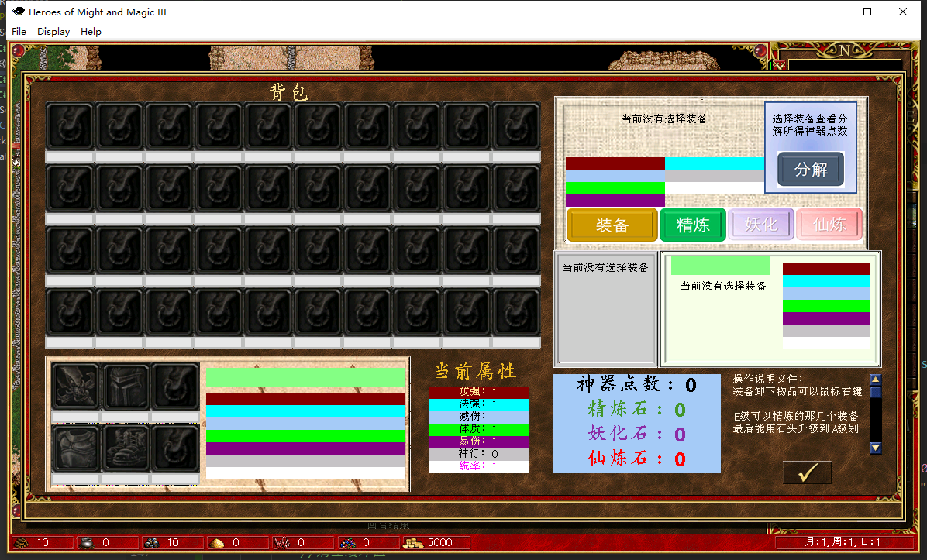This screenshot has width=927, height=560.
Task: Click the red 仙炼石 : 0 counter
Action: (636, 459)
